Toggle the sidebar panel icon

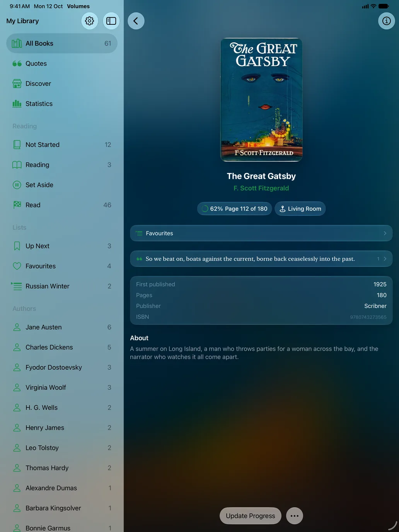click(111, 21)
